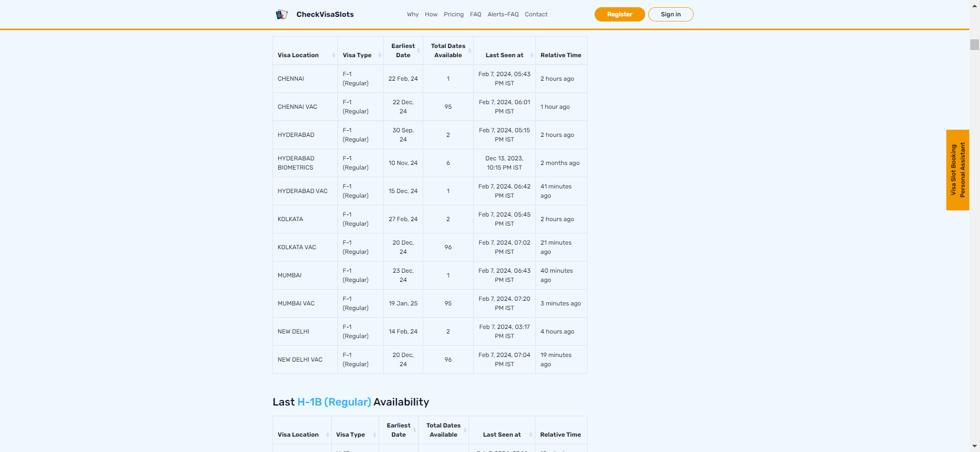This screenshot has height=452, width=980.
Task: Select the CHENNAI VAC location cell
Action: pyautogui.click(x=305, y=107)
